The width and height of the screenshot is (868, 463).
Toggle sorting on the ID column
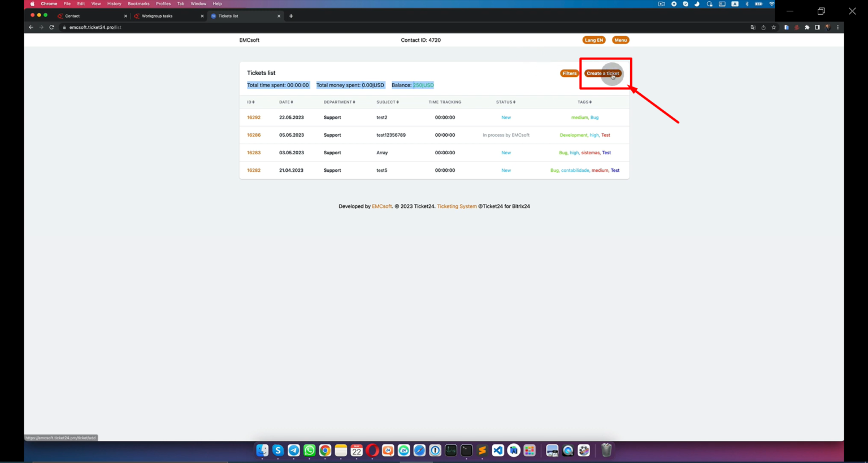(250, 102)
